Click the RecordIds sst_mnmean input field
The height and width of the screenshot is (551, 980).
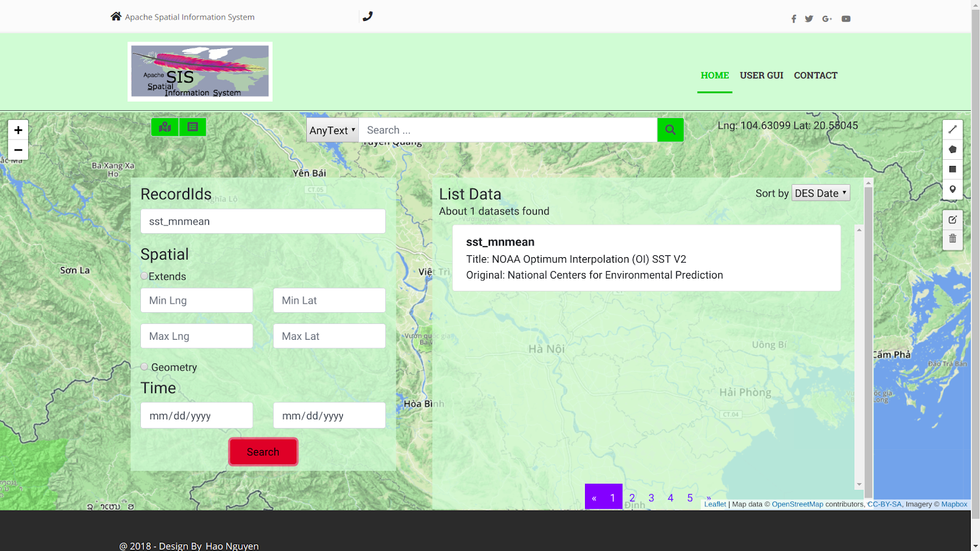pos(263,221)
